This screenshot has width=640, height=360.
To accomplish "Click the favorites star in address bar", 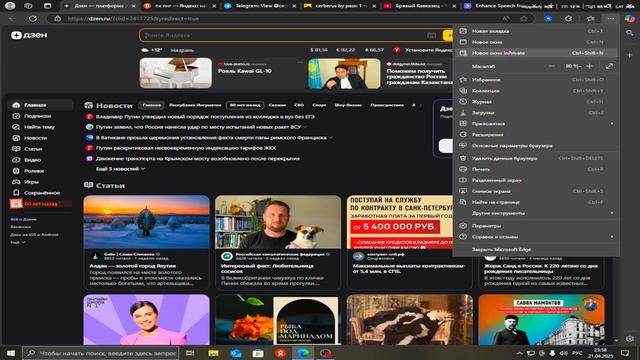I will coord(524,19).
